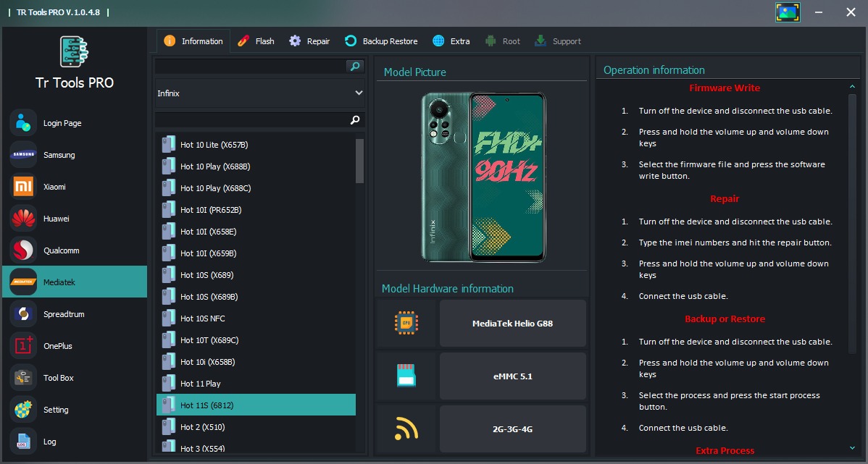
Task: Open the Support tab
Action: [x=557, y=41]
